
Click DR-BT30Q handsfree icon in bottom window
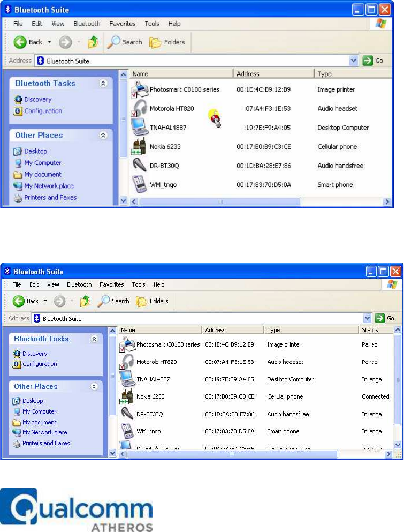coord(127,414)
